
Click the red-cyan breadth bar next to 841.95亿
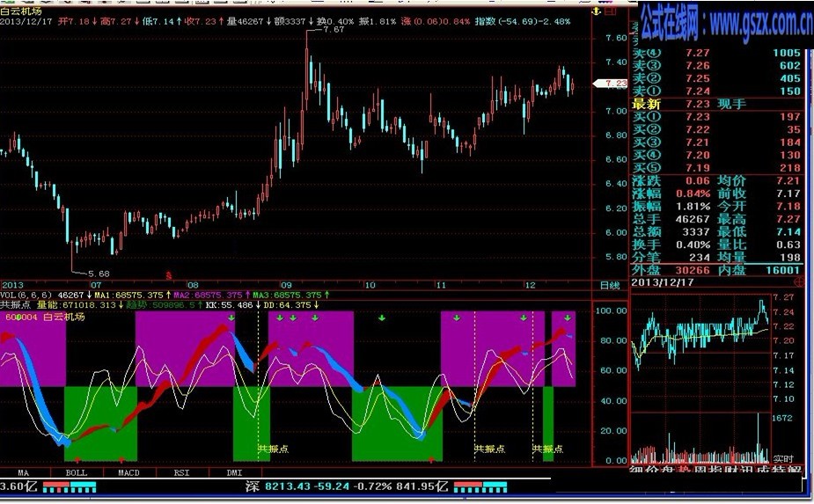480,487
